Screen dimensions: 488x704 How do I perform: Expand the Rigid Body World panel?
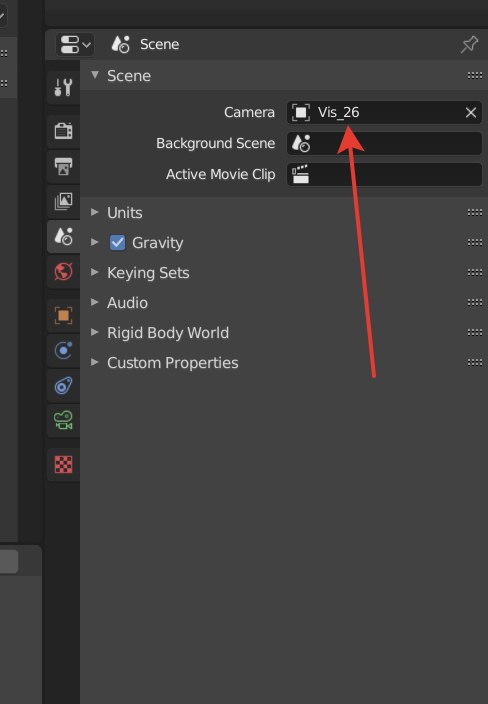[x=95, y=332]
